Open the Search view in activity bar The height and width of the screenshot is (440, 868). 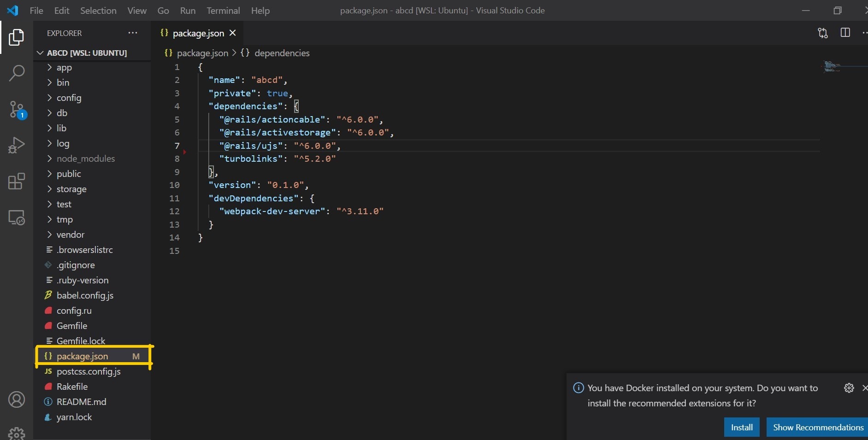(x=17, y=73)
